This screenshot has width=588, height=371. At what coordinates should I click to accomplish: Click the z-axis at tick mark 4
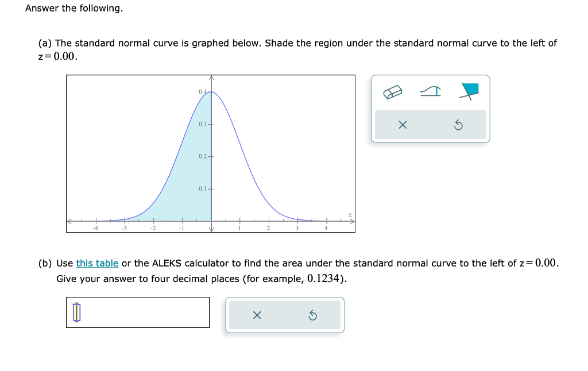pos(326,221)
